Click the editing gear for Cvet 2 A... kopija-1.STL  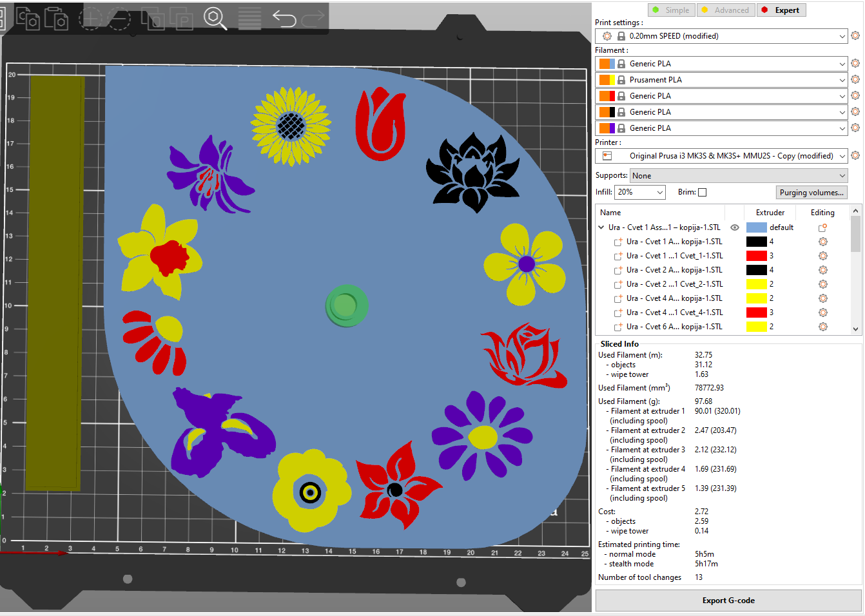pyautogui.click(x=823, y=270)
